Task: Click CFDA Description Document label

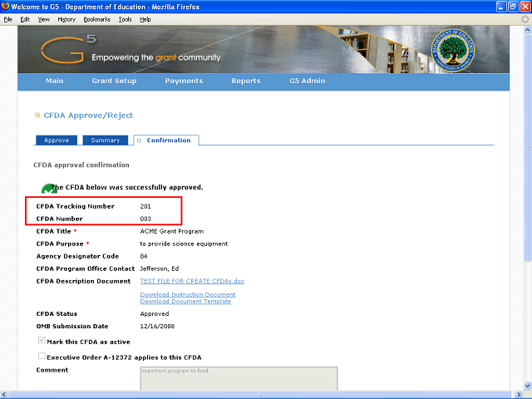Action: [83, 281]
